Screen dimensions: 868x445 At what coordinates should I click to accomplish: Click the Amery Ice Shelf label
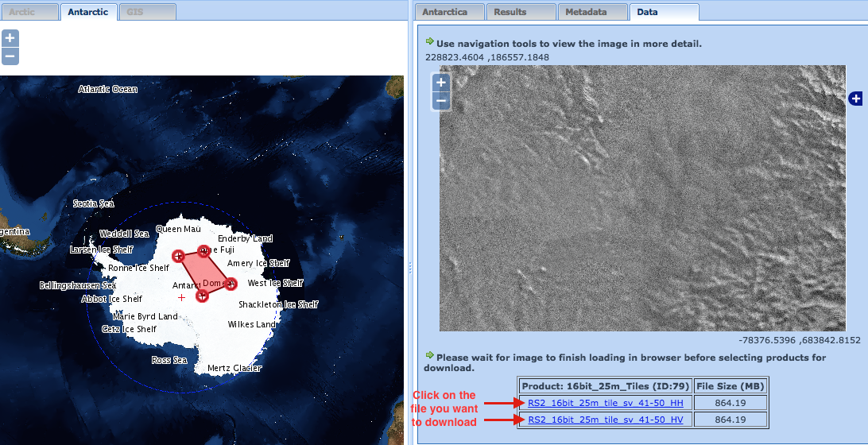point(258,264)
